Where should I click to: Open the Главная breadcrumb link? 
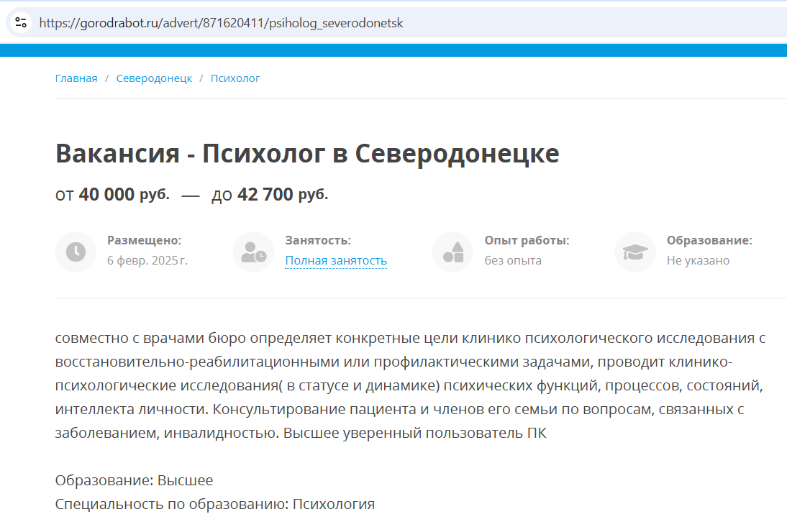pyautogui.click(x=76, y=78)
